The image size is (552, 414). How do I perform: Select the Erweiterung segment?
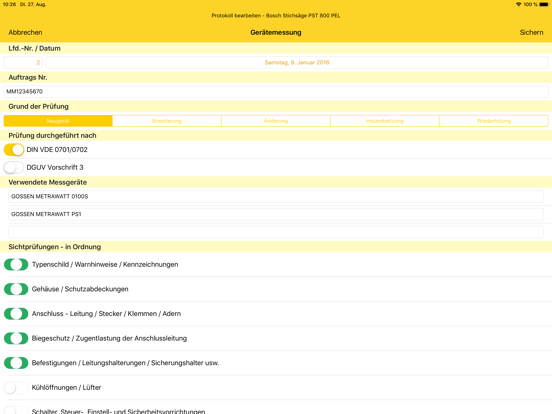[x=167, y=121]
